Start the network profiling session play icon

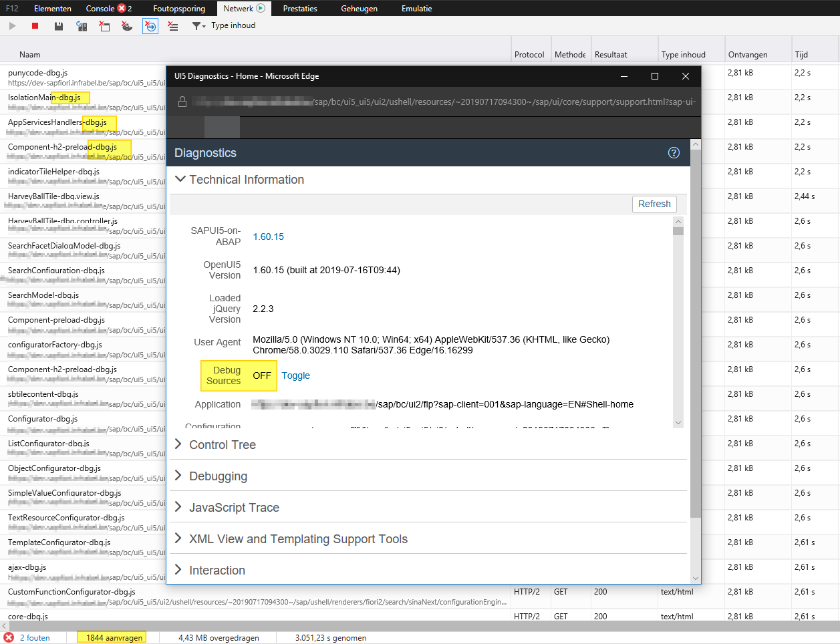pos(12,26)
